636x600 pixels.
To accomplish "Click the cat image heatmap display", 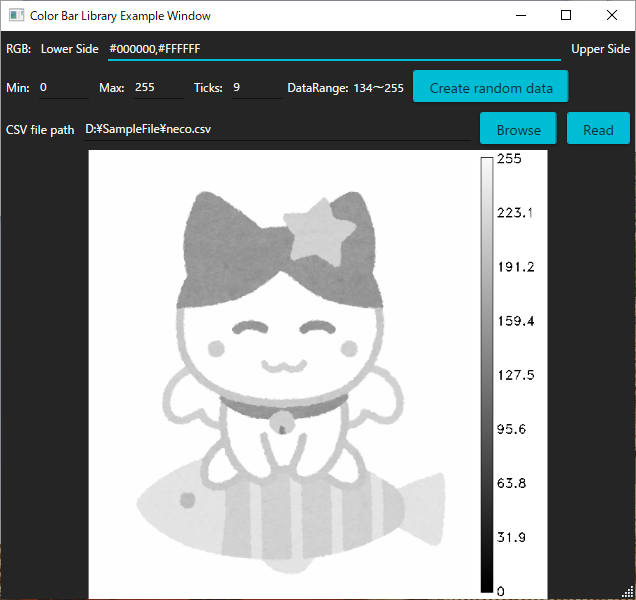I will pos(284,374).
